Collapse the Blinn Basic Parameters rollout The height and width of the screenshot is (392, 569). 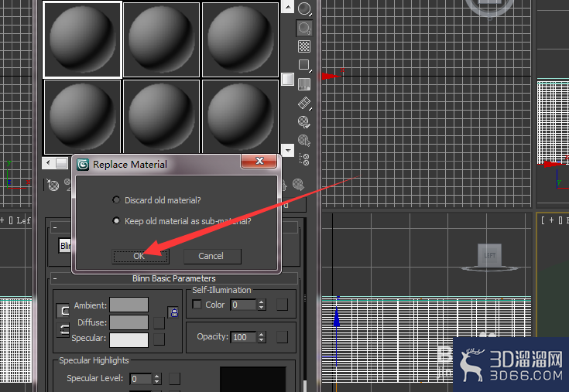coord(55,278)
